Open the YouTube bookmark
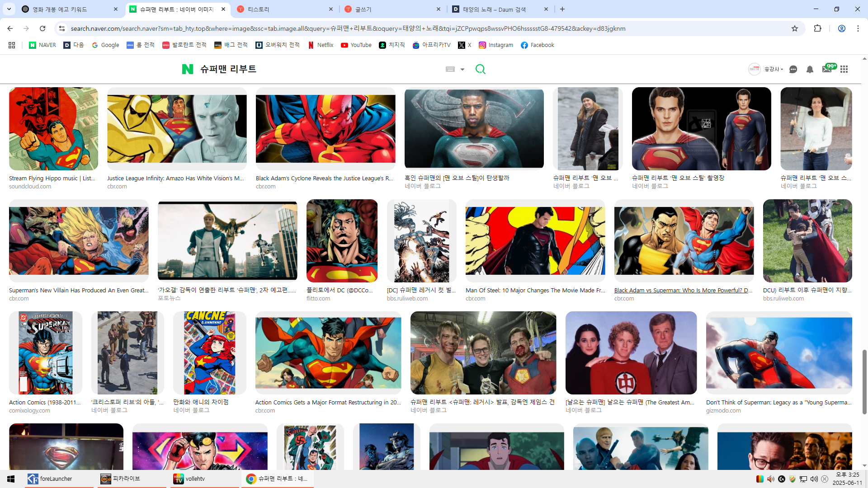Image resolution: width=868 pixels, height=488 pixels. point(356,45)
